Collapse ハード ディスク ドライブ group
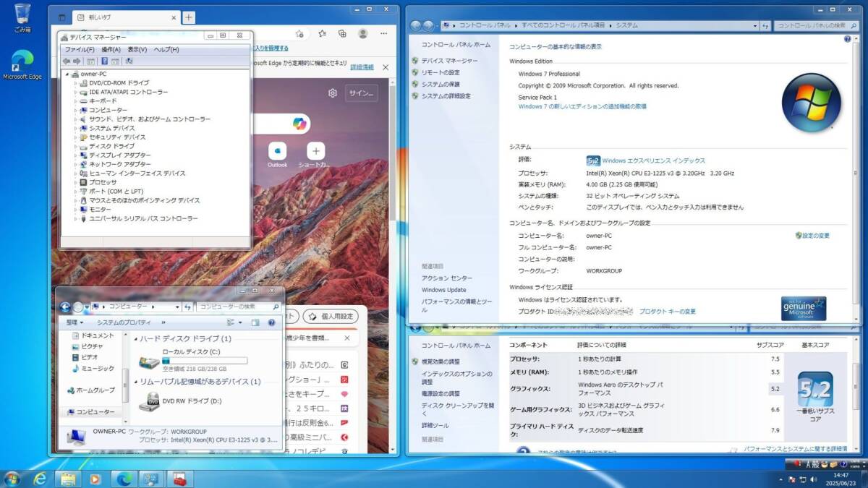The width and height of the screenshot is (868, 488). click(136, 339)
